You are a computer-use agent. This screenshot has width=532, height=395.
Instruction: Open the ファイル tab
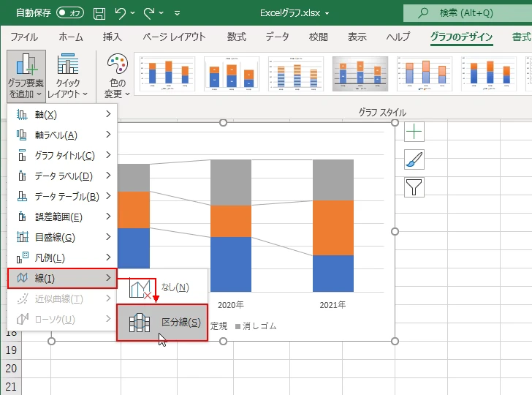point(24,37)
